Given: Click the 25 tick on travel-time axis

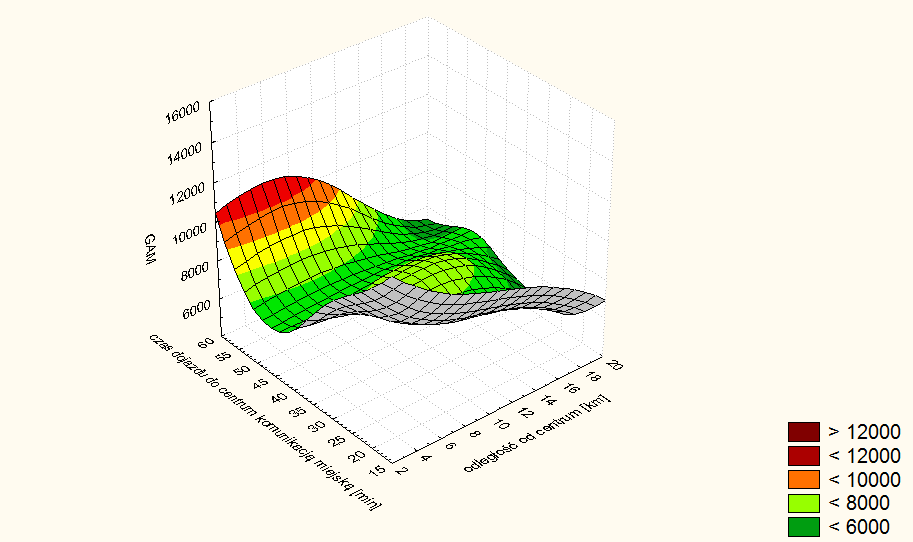Looking at the screenshot, I should (335, 442).
